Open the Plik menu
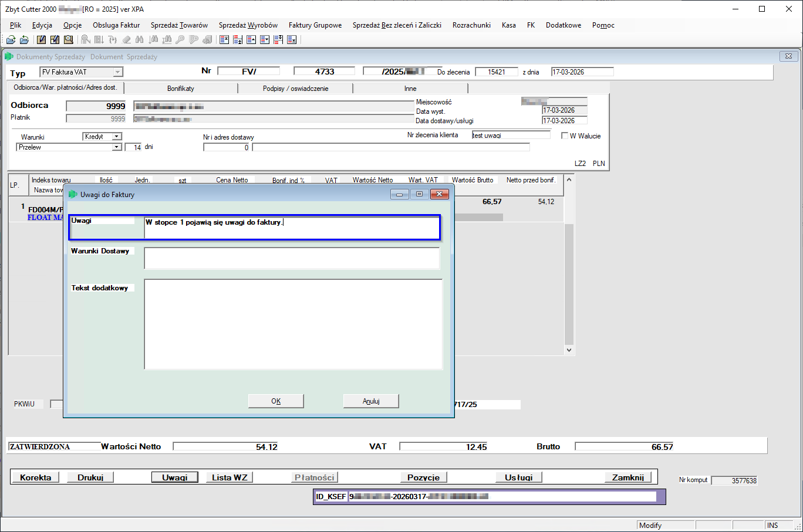The image size is (803, 532). [x=15, y=25]
